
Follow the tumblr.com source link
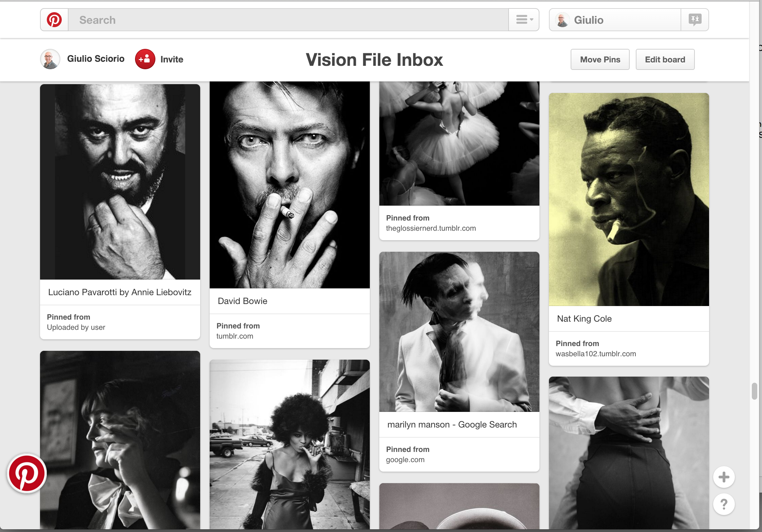(x=235, y=336)
